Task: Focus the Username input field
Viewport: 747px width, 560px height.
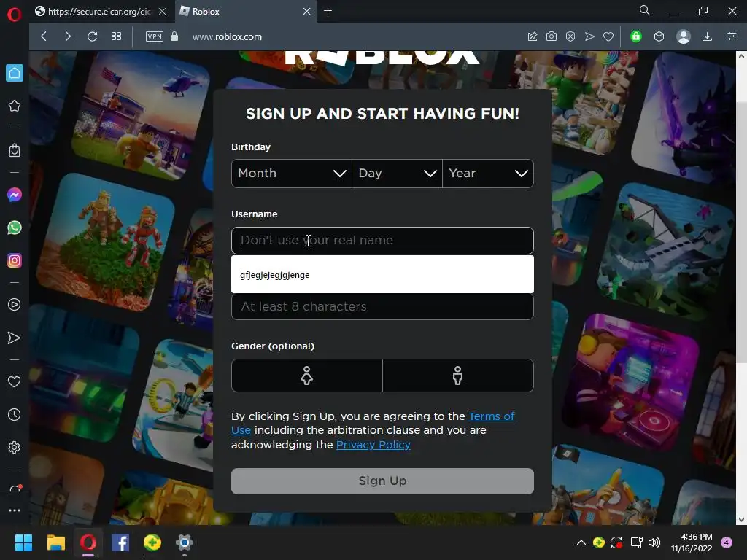Action: click(x=382, y=241)
